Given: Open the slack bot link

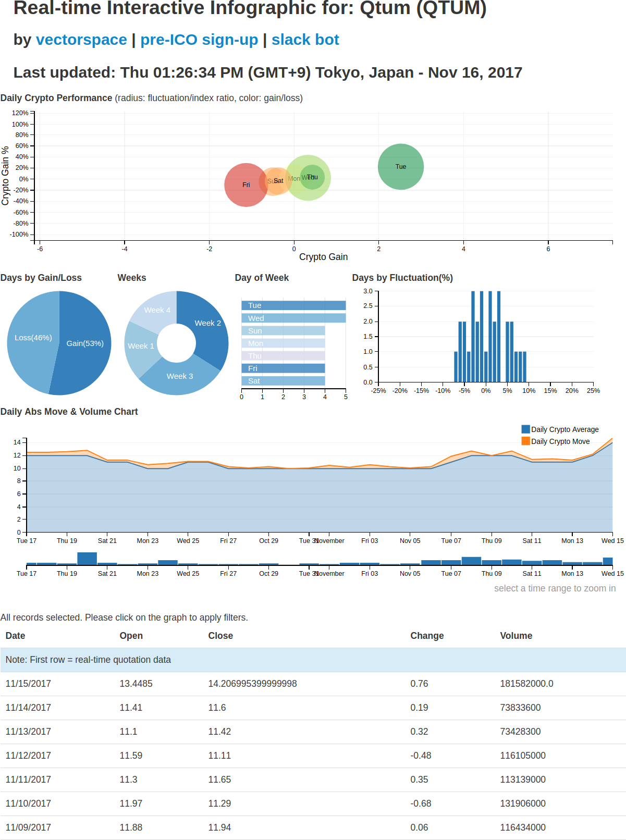Looking at the screenshot, I should [305, 40].
